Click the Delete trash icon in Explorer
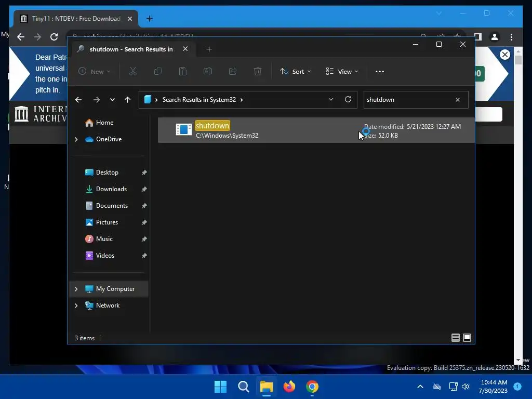532x399 pixels. 258,71
